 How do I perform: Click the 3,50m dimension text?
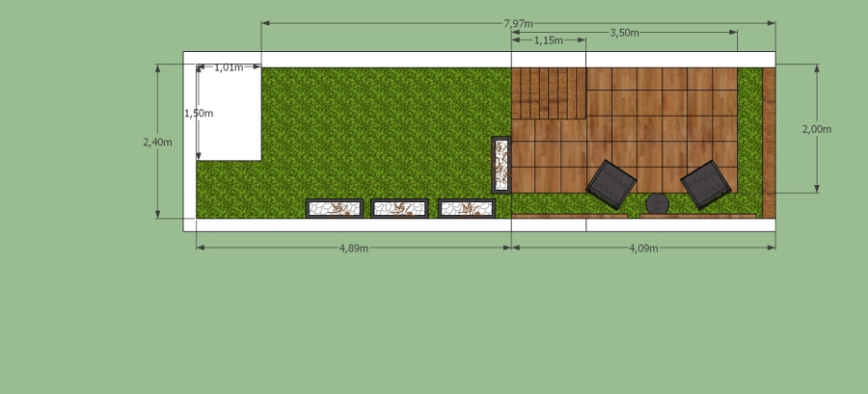click(625, 32)
